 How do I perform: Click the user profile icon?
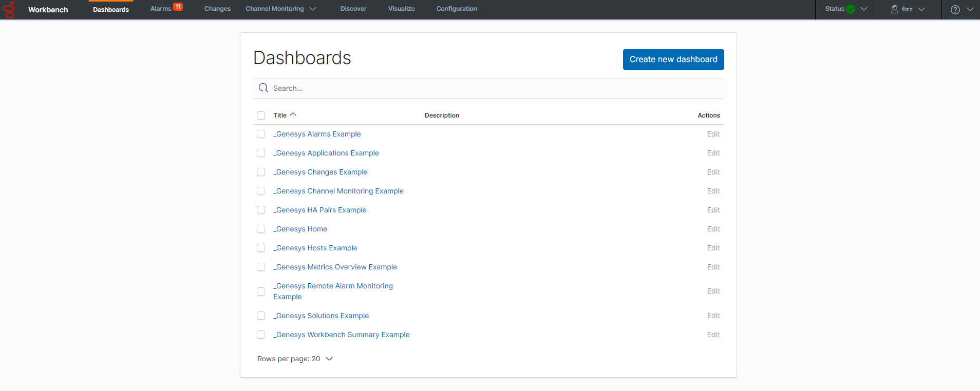(x=895, y=9)
